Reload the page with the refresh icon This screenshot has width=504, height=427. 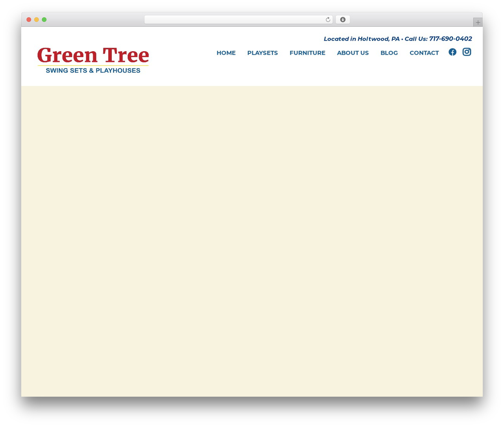328,20
